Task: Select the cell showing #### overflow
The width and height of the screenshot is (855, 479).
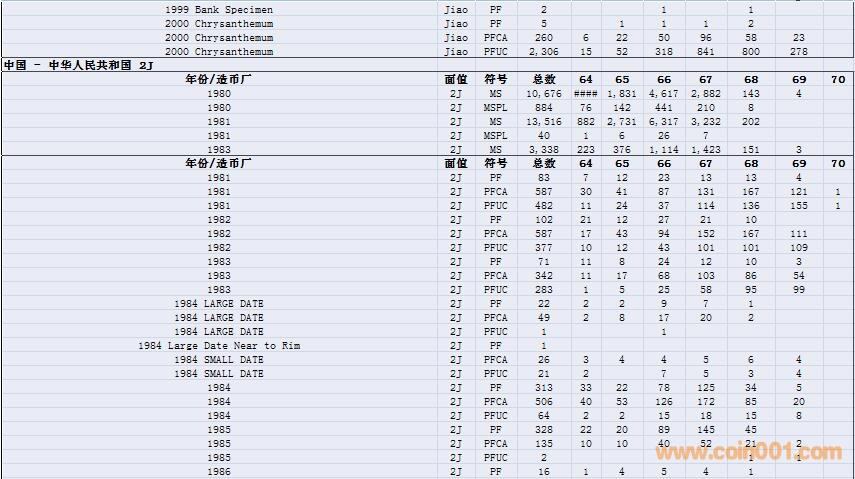Action: click(x=585, y=93)
